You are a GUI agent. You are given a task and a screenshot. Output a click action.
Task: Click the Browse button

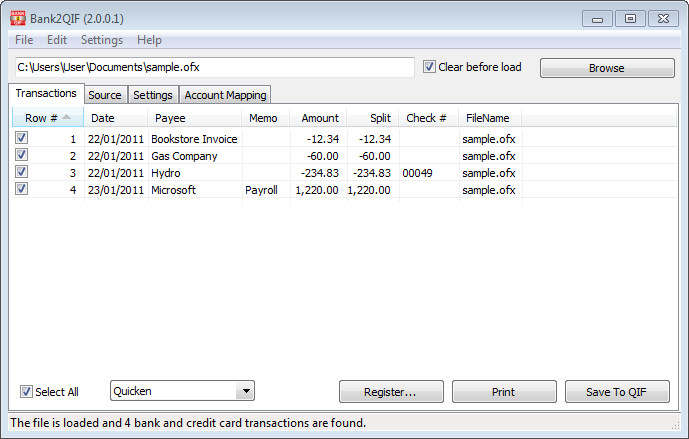click(x=607, y=68)
